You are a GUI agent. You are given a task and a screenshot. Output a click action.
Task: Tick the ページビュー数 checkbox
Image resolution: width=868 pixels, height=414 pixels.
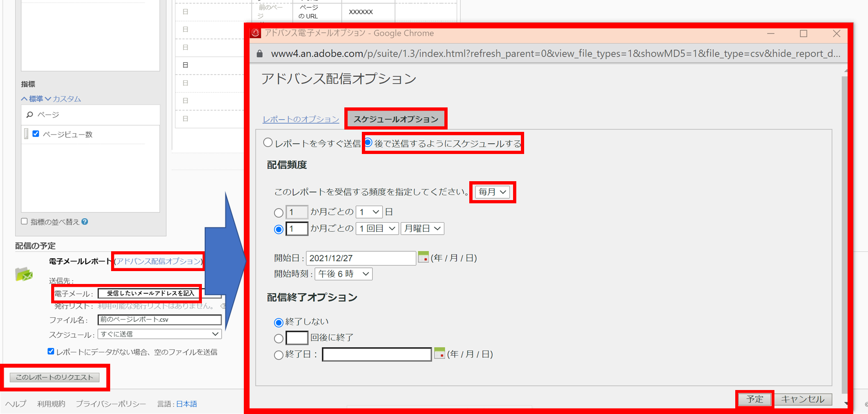36,134
